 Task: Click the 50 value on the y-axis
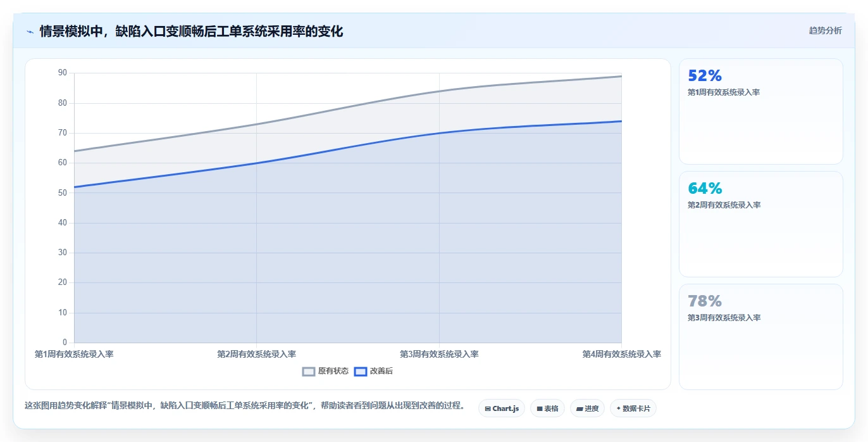pos(62,193)
